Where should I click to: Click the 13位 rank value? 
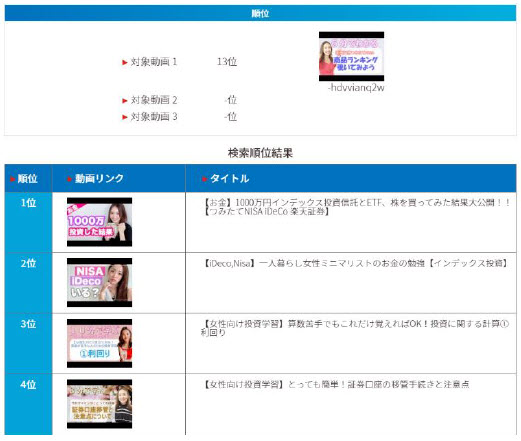click(x=227, y=62)
